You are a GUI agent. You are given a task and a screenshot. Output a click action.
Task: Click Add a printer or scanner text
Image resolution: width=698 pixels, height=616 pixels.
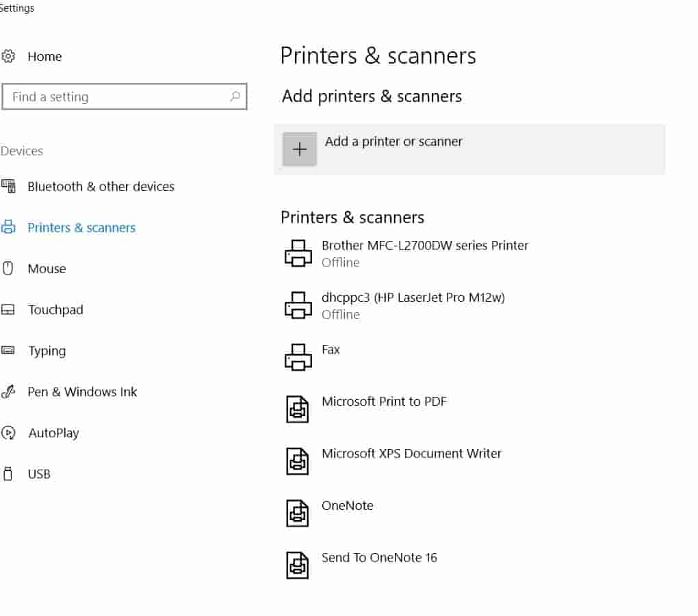393,142
